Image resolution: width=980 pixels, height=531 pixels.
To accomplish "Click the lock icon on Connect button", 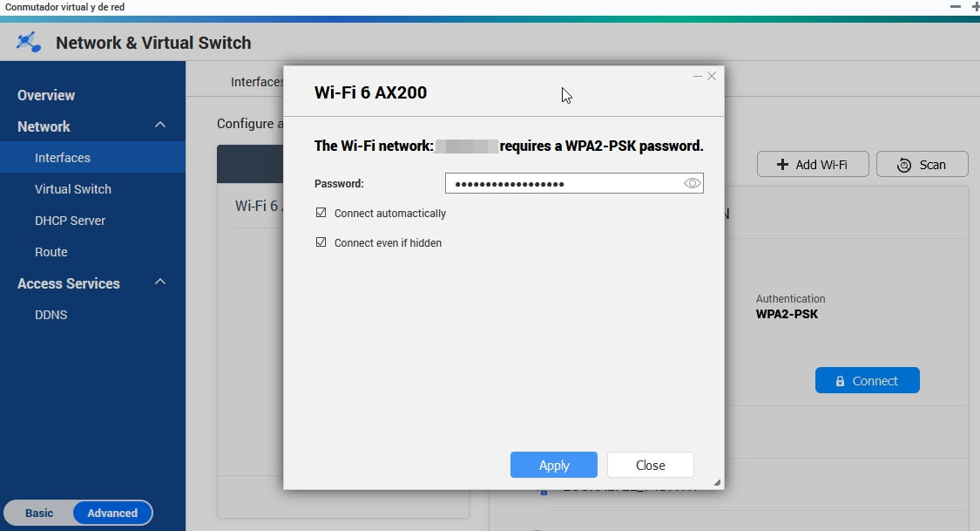I will click(840, 381).
